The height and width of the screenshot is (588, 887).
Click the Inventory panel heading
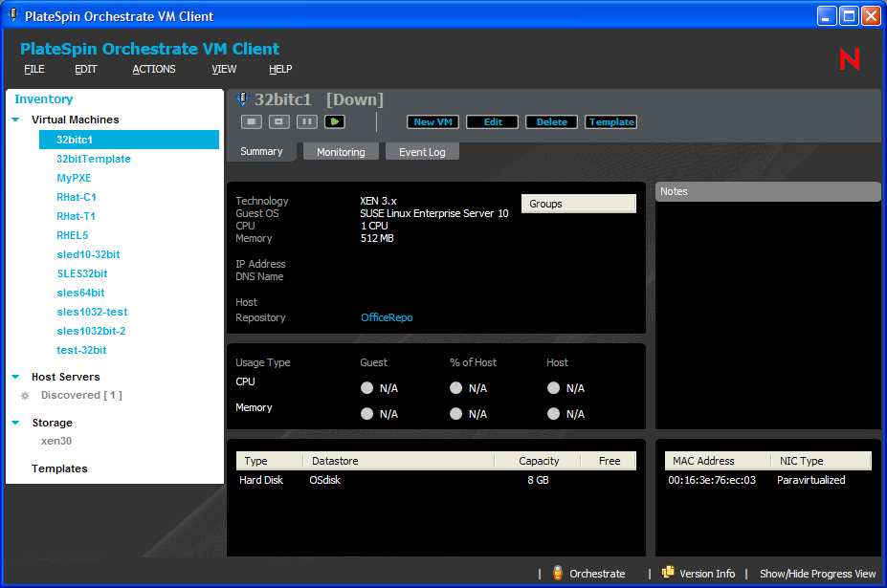tap(44, 98)
